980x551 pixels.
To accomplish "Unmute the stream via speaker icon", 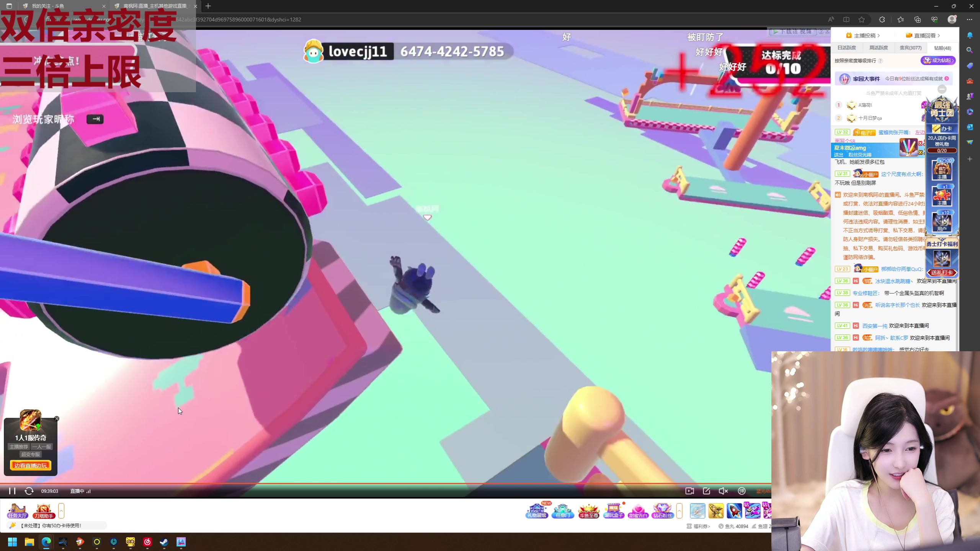I will tap(723, 491).
